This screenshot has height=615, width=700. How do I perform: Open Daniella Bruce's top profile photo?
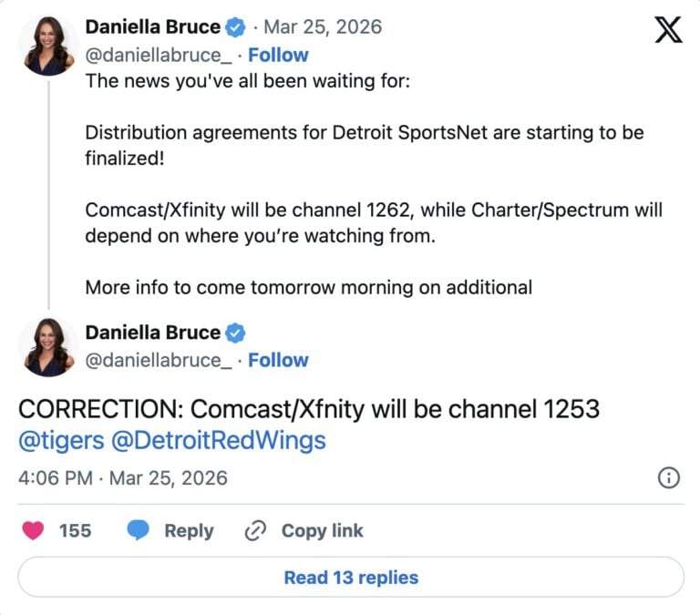point(47,44)
